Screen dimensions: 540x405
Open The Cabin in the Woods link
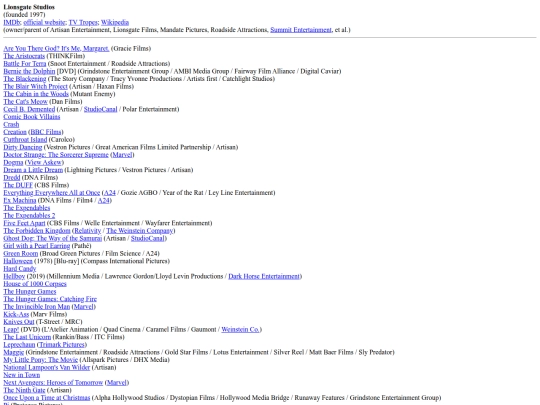point(36,94)
